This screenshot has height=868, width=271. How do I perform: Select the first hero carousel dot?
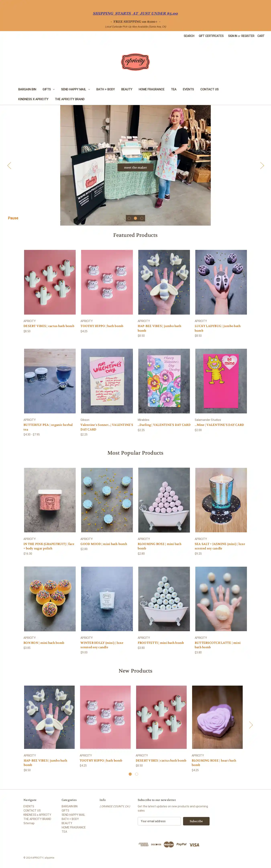pos(129,218)
